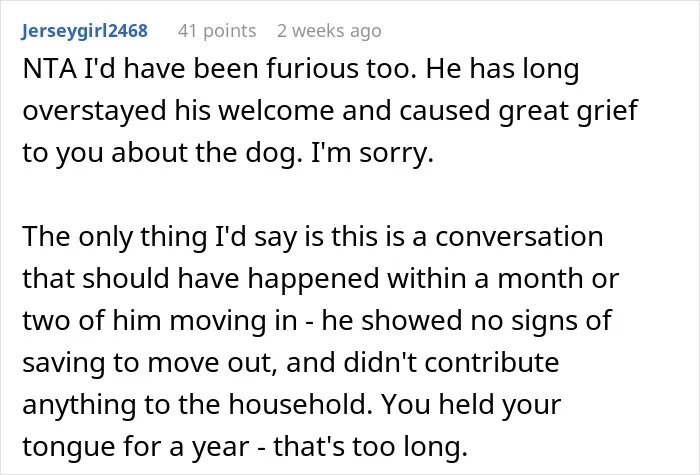Click the line saving to move out
The width and height of the screenshot is (700, 475).
(291, 362)
